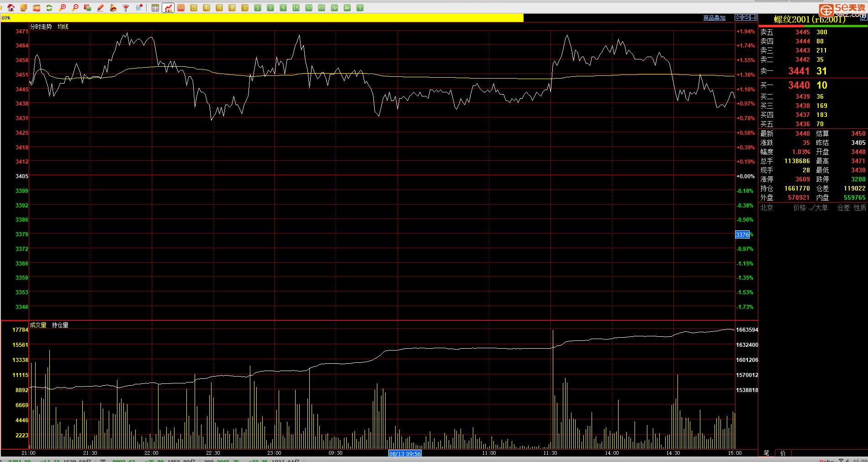
Task: Click the red funnel filter icon
Action: pos(126,8)
